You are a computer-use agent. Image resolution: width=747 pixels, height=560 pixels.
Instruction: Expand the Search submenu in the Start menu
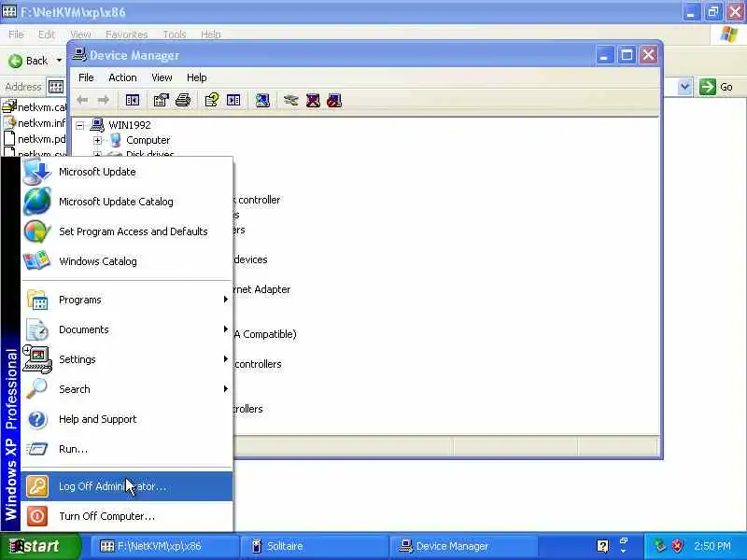[127, 389]
